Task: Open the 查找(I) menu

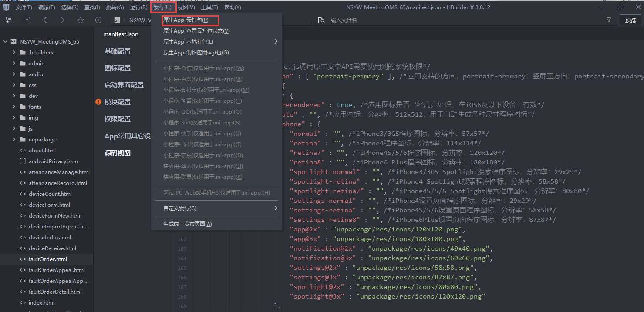Action: tap(92, 7)
